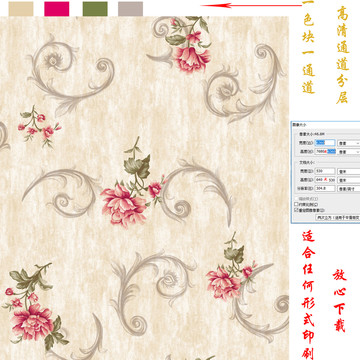Expand the document width unit dropdown
360x360 pixels.
[349, 171]
